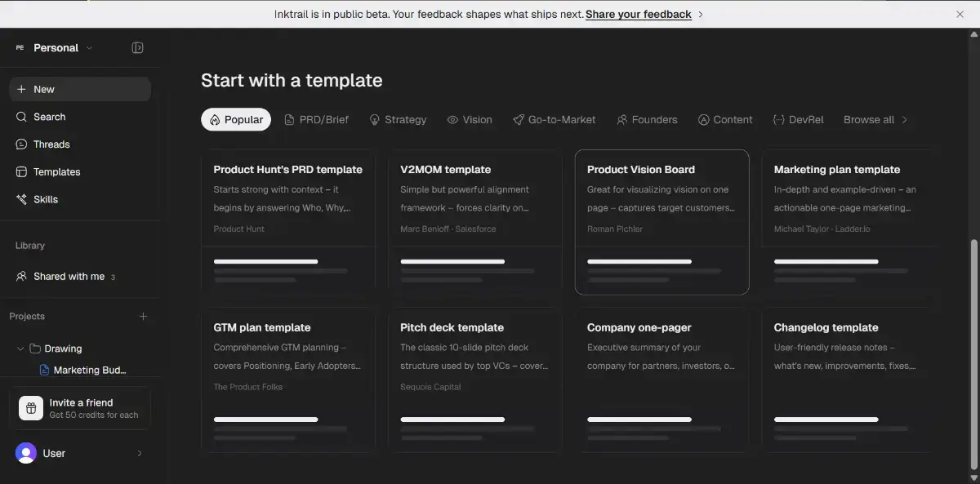Collapse the sidebar panel icon

pos(137,48)
